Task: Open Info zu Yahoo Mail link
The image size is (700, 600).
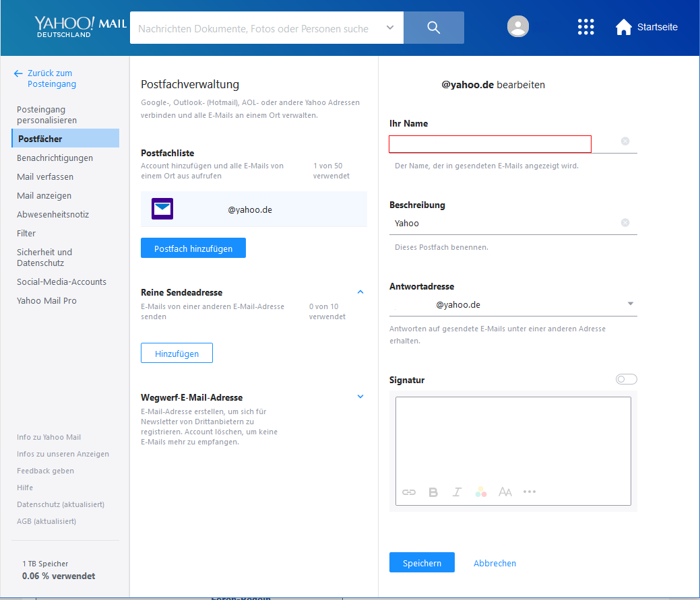Action: [x=49, y=437]
